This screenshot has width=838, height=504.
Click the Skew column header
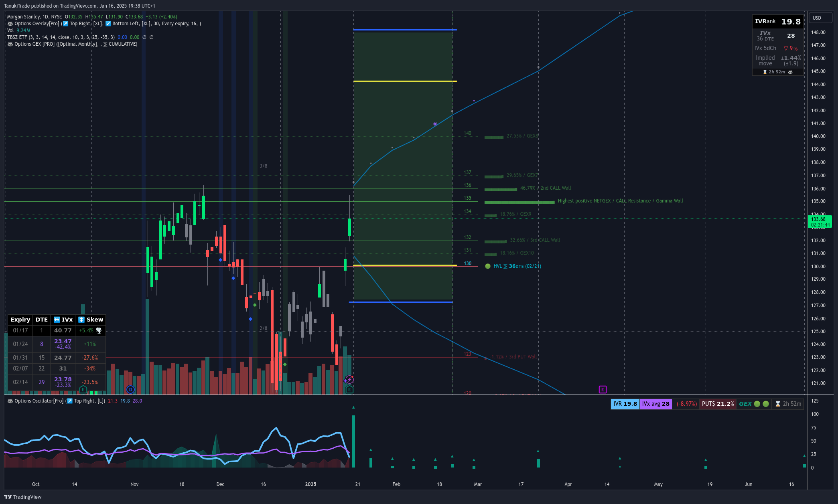[x=91, y=320]
